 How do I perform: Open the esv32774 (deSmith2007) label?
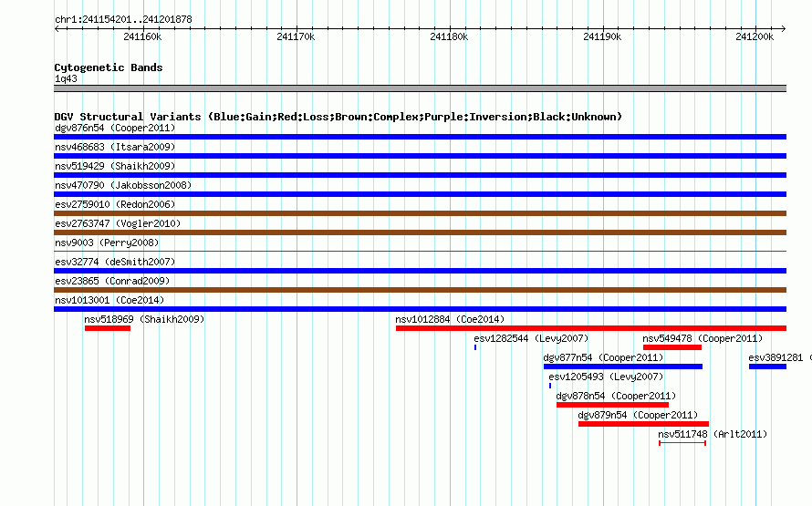point(115,262)
